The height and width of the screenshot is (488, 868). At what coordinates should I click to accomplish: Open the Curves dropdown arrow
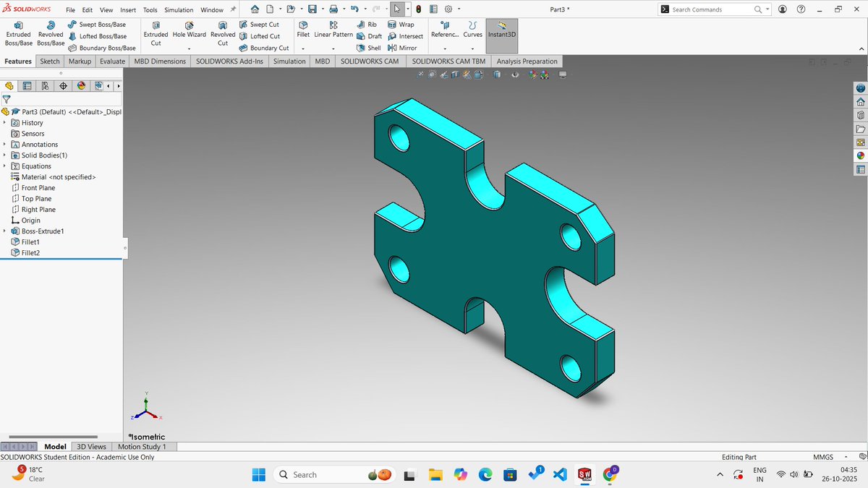click(472, 48)
